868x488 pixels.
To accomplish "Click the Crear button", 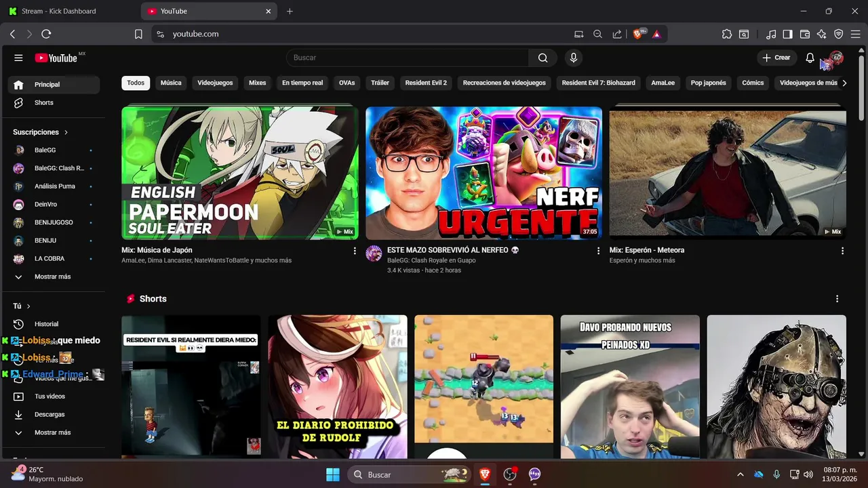I will (777, 58).
